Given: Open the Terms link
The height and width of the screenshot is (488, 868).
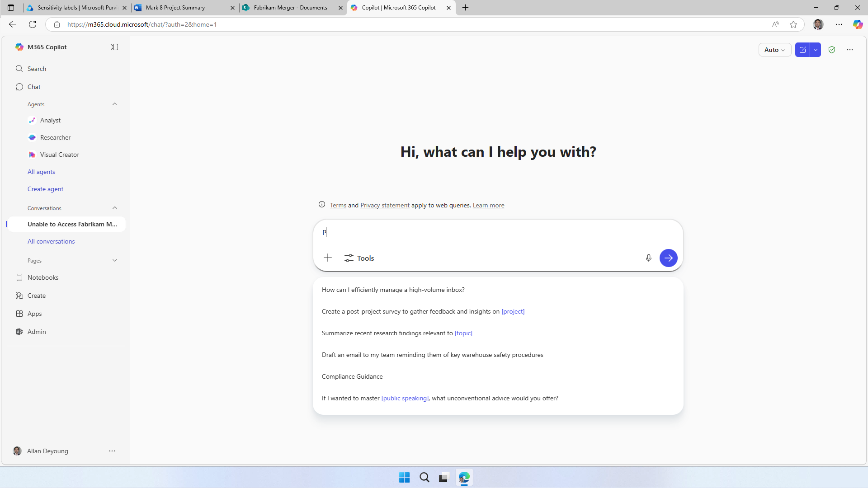Looking at the screenshot, I should pyautogui.click(x=338, y=205).
